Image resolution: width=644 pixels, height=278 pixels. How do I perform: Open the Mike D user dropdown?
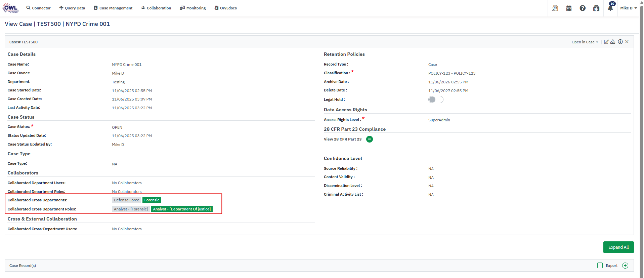[x=628, y=8]
